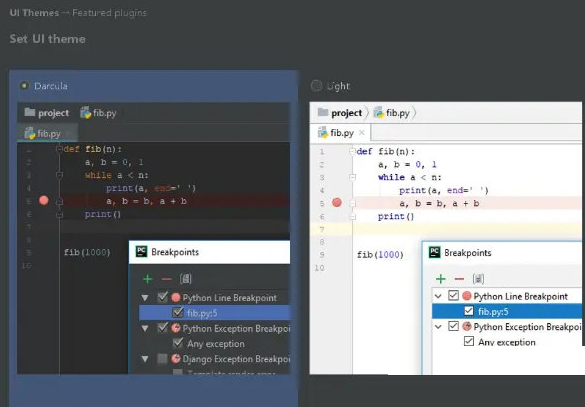Click Python Line Breakpoint red icon in Light dialog
Viewport: 585px width, 407px height.
click(x=467, y=296)
